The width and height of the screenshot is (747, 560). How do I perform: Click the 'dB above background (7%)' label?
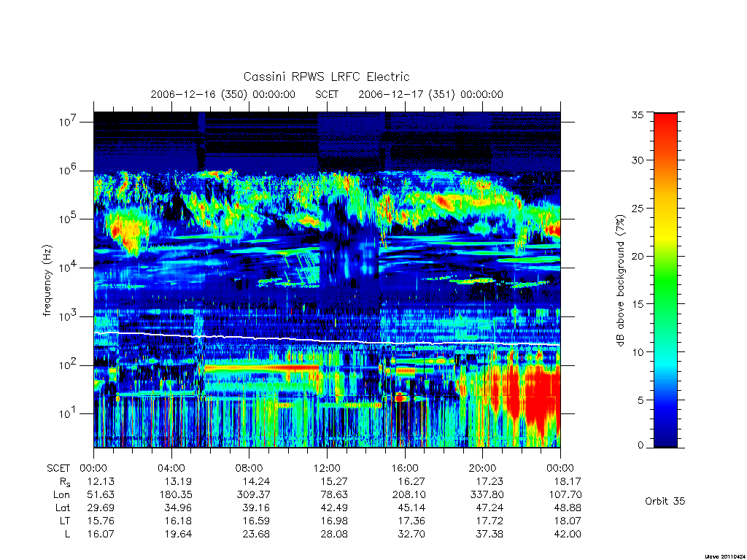pos(620,281)
